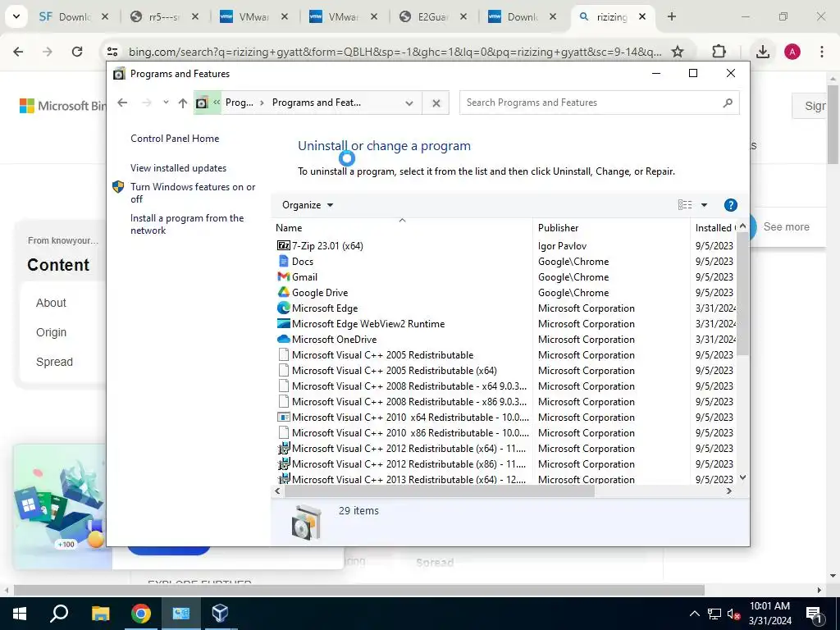Click About in Bing Content sidebar
The image size is (840, 630).
[x=51, y=303]
